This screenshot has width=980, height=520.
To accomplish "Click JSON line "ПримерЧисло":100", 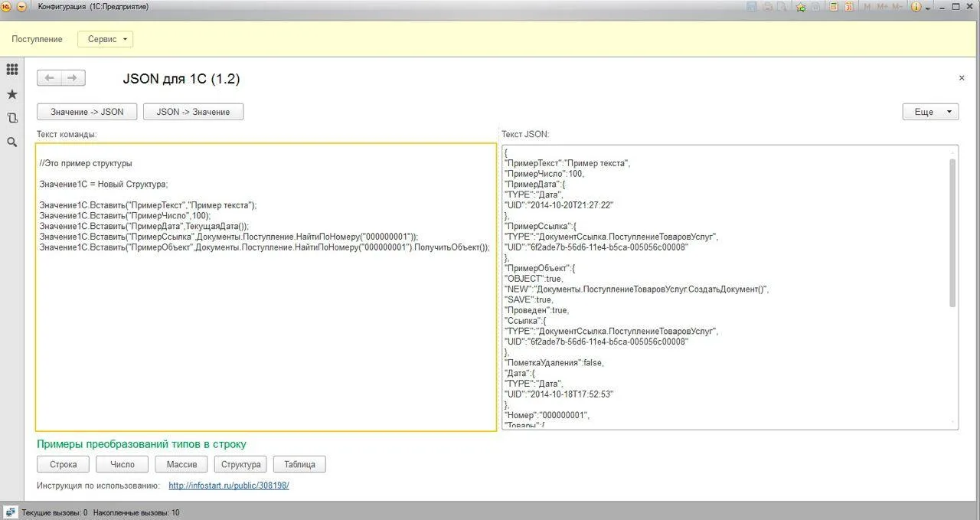I will 544,174.
